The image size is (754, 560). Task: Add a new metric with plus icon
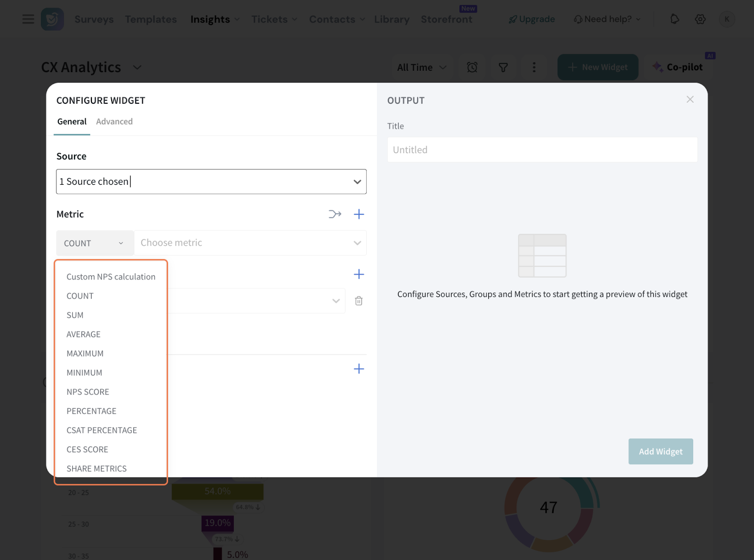[359, 214]
